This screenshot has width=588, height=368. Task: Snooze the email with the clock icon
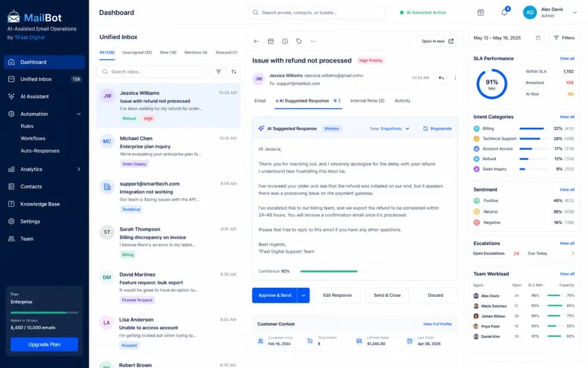tap(285, 41)
